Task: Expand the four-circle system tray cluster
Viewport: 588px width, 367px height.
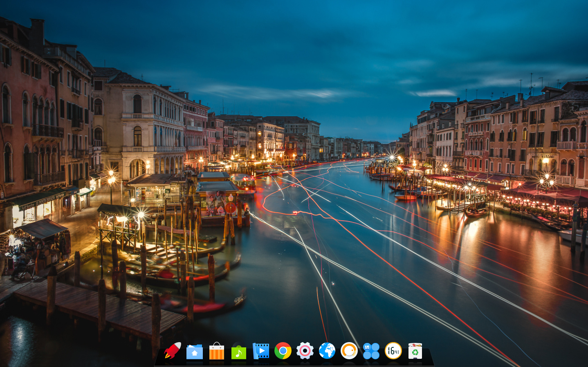Action: [371, 351]
